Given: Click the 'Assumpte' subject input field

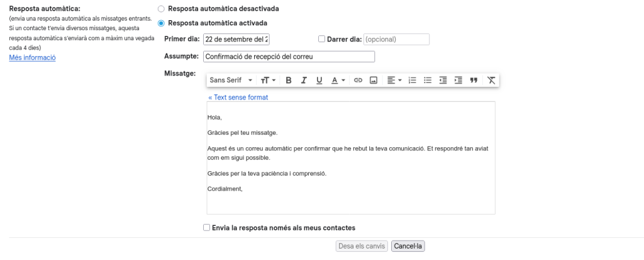Looking at the screenshot, I should point(289,57).
